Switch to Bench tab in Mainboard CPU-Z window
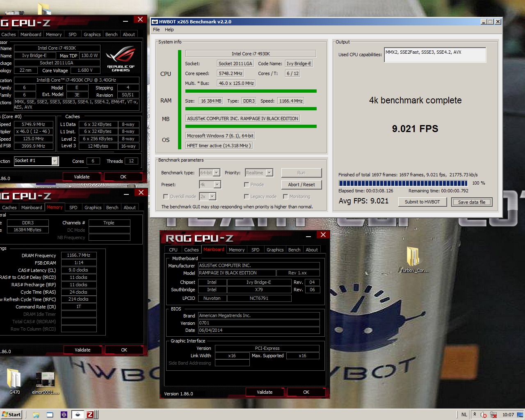525x420 pixels. [x=294, y=250]
